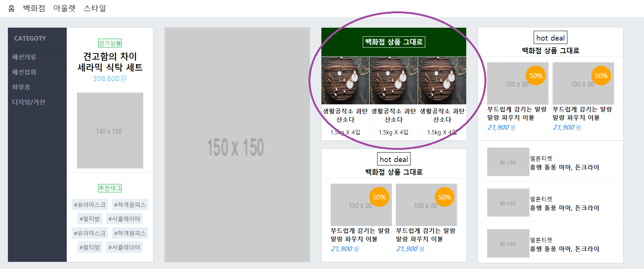Screen dimensions: 644x269
Task: Click the first 생활공작소 과탄산소다 product photo
Action: point(345,80)
